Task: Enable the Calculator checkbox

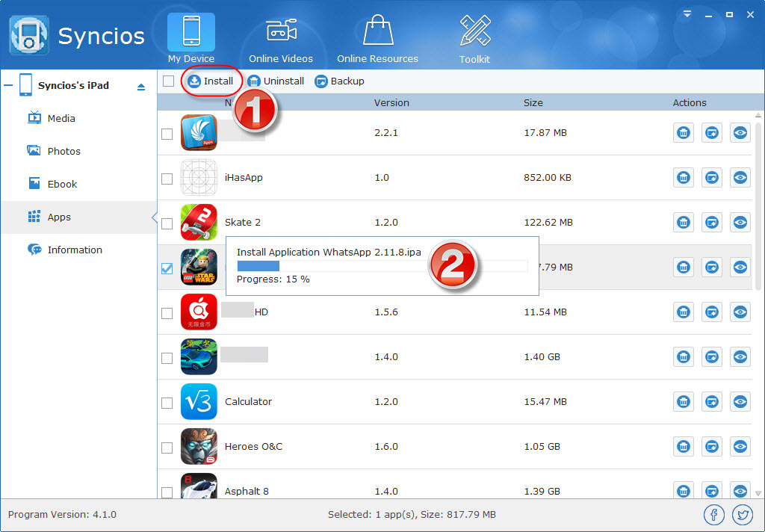Action: [167, 403]
